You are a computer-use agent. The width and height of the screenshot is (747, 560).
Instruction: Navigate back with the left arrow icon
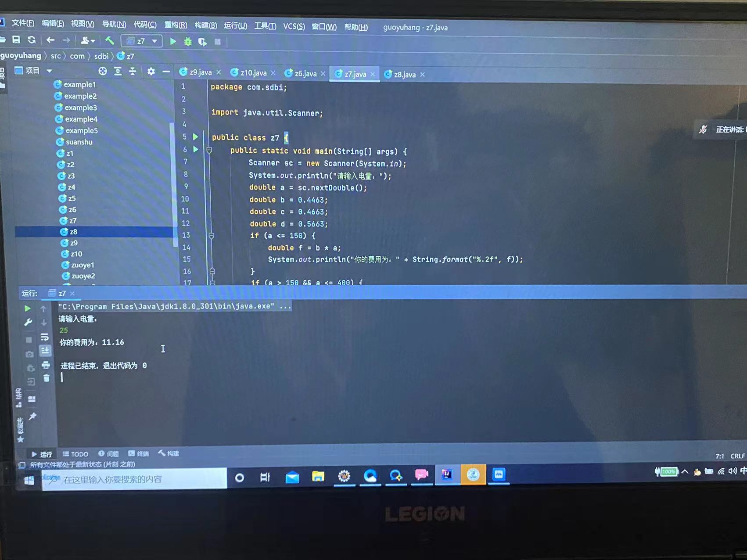pos(50,40)
